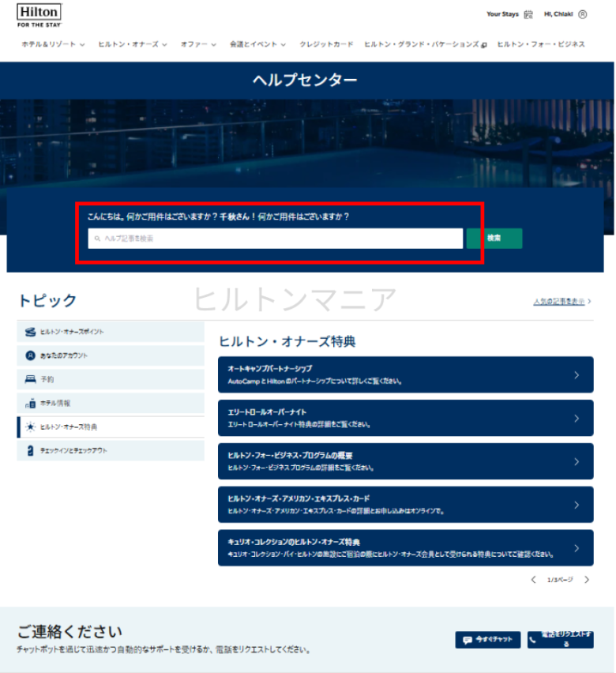
Task: Click the チェックインとチェックアウト key icon
Action: click(x=30, y=451)
